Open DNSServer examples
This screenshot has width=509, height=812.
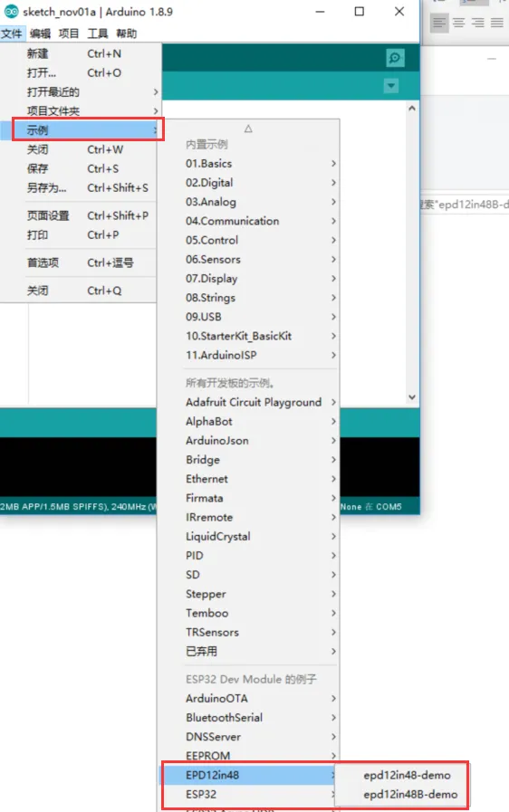248,736
